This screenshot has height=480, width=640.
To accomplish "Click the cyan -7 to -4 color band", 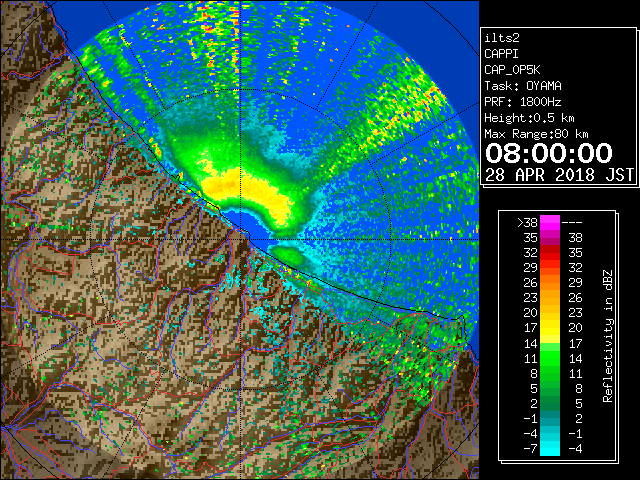I will click(x=550, y=449).
